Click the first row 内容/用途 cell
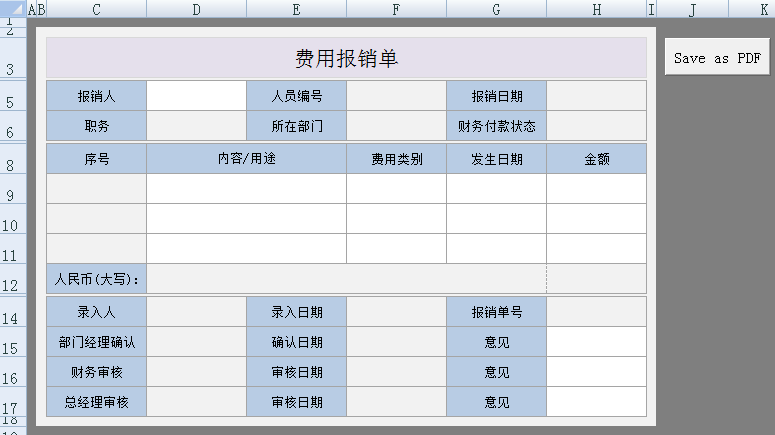 tap(246, 189)
